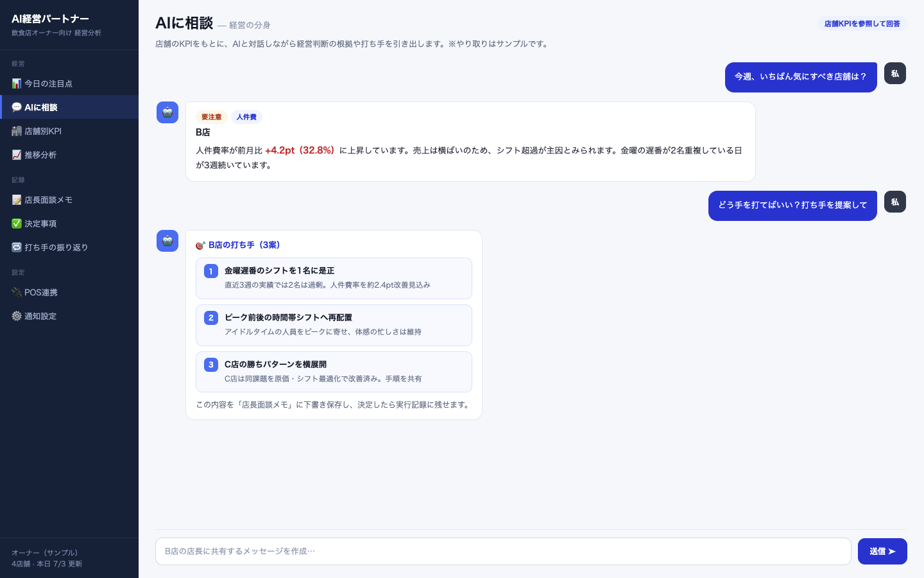
Task: Select proposal ピーク前後の時間帯シフトへ再配置
Action: pyautogui.click(x=334, y=325)
